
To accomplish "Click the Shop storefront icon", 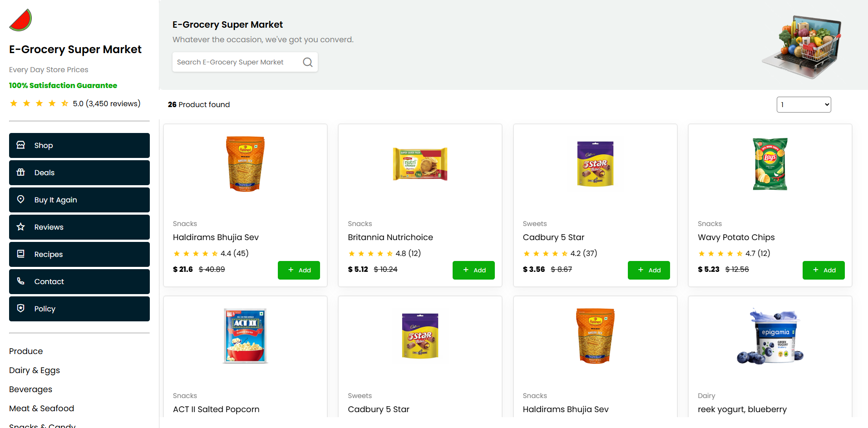I will (21, 145).
